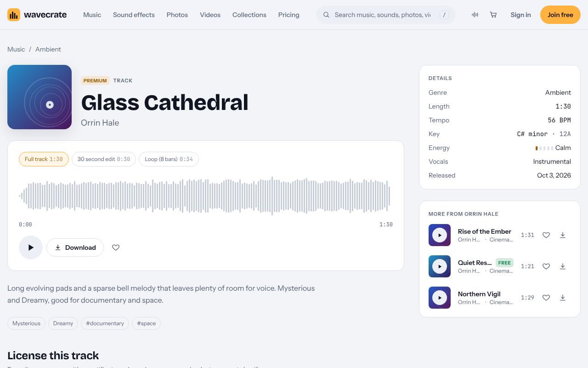The width and height of the screenshot is (588, 368).
Task: Play the Glass Cathedral track
Action: click(x=31, y=247)
